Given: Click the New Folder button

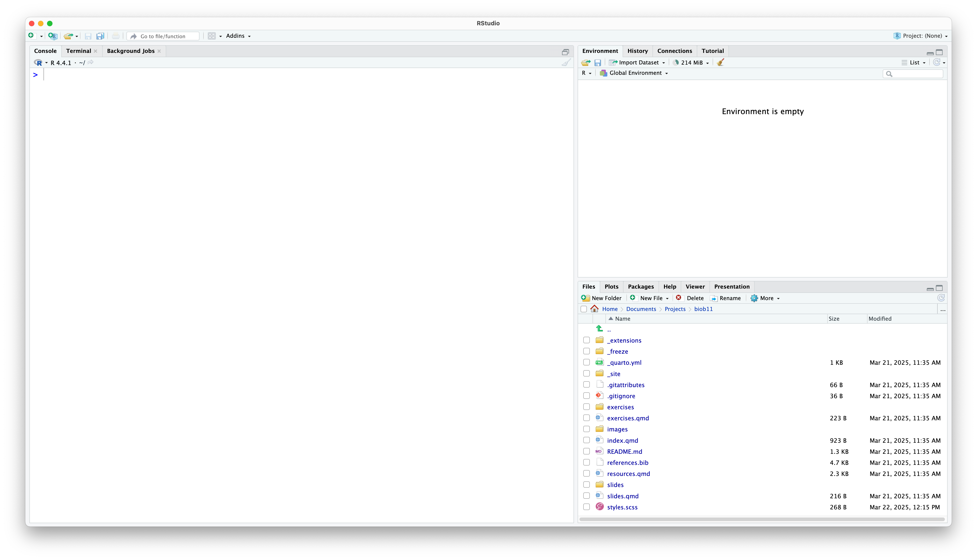Looking at the screenshot, I should click(x=601, y=298).
